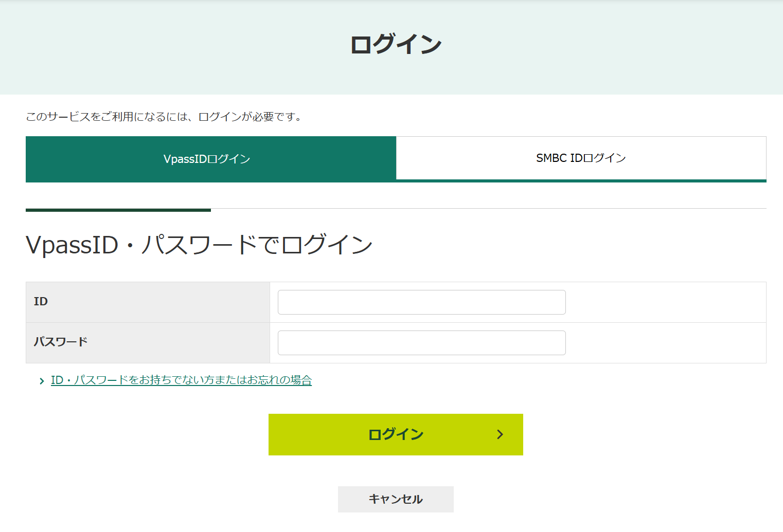Click the ID row label

[41, 302]
